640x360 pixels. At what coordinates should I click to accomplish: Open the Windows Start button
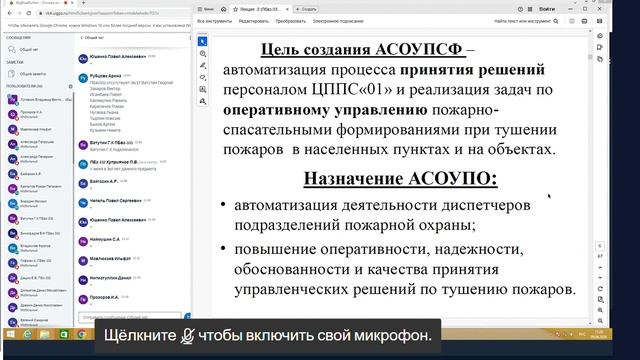coord(11,334)
